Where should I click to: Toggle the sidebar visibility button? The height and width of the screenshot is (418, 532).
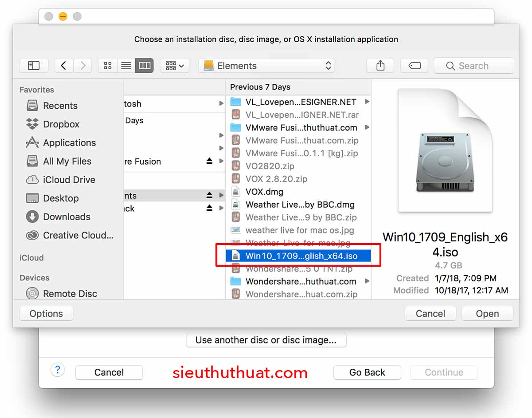click(34, 66)
